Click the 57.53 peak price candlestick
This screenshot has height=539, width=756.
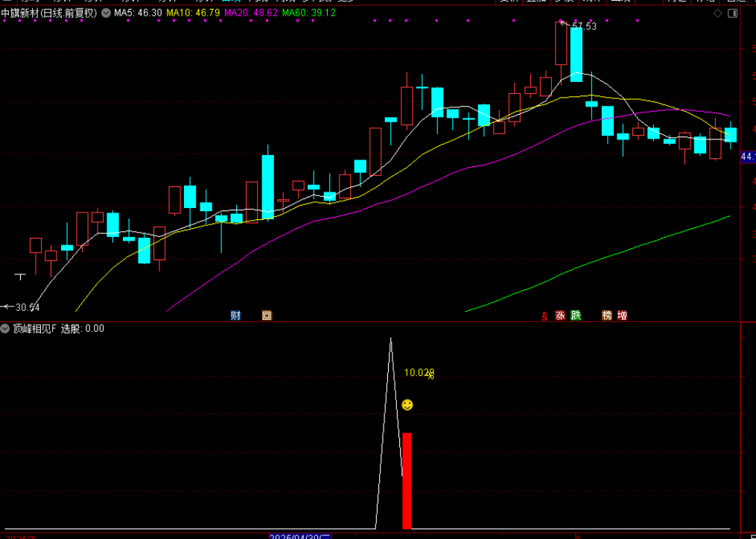[561, 43]
